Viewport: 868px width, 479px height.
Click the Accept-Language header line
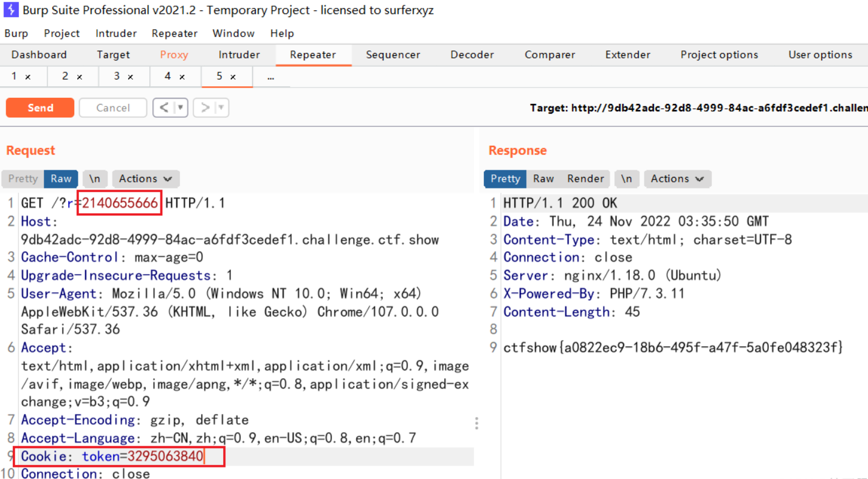pos(219,438)
